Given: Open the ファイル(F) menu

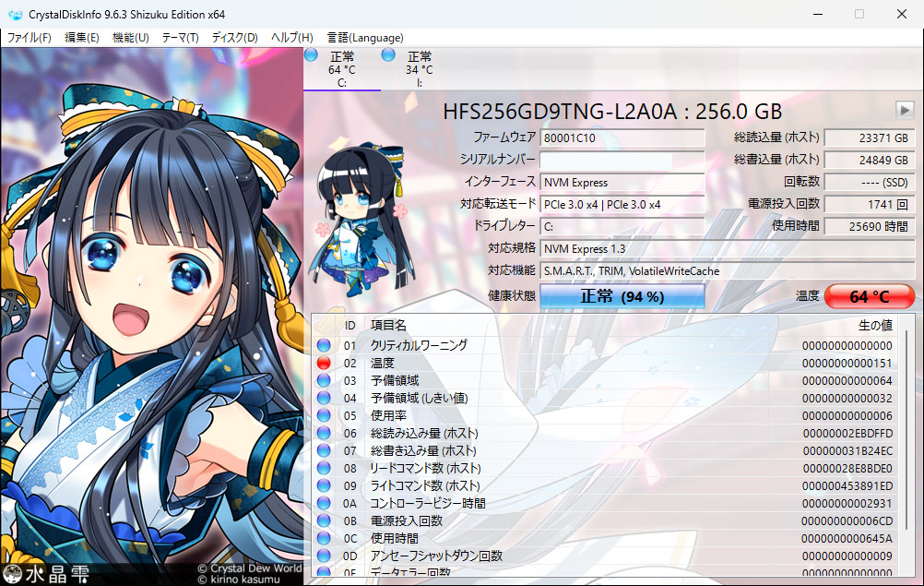Looking at the screenshot, I should point(29,38).
